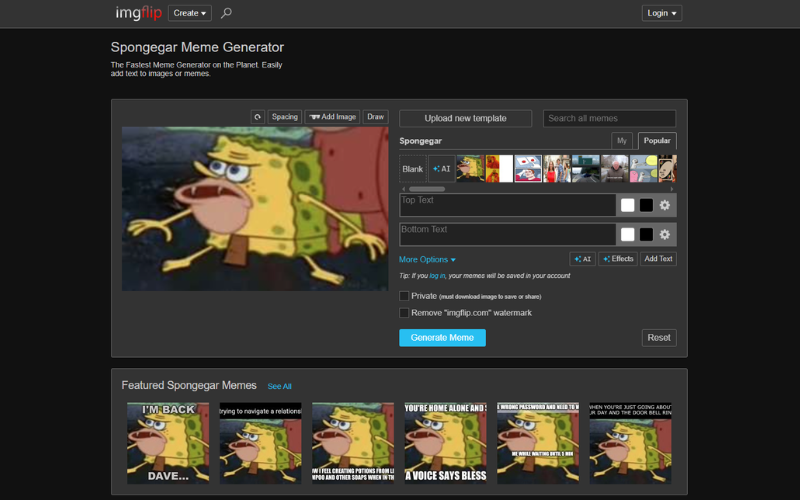Click the Top Text input field
This screenshot has height=500, width=800.
pos(508,205)
